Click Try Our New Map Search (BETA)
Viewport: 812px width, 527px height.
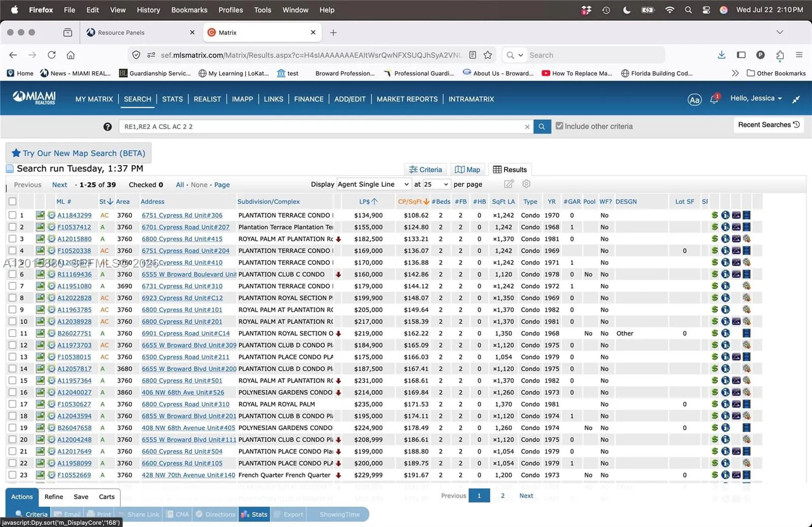(x=79, y=153)
